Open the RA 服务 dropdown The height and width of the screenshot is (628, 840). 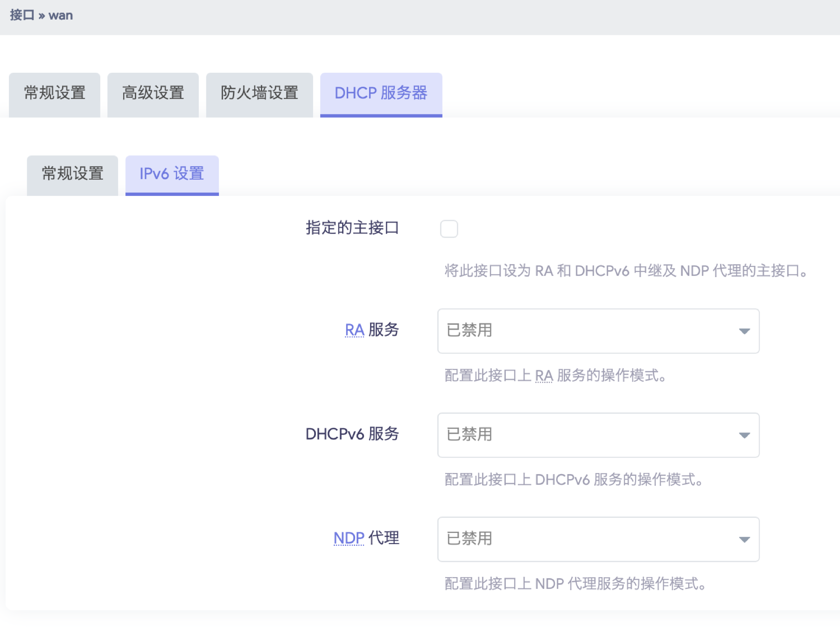click(598, 331)
